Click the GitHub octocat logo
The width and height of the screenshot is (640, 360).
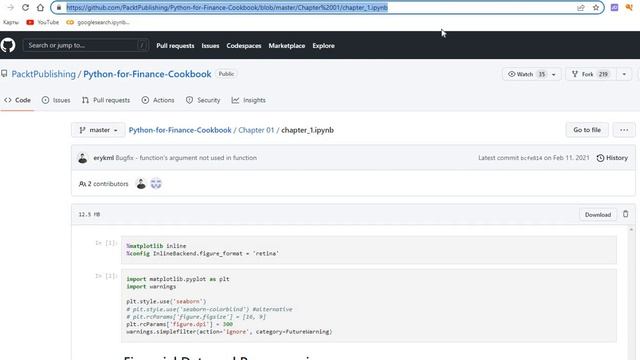[x=8, y=45]
